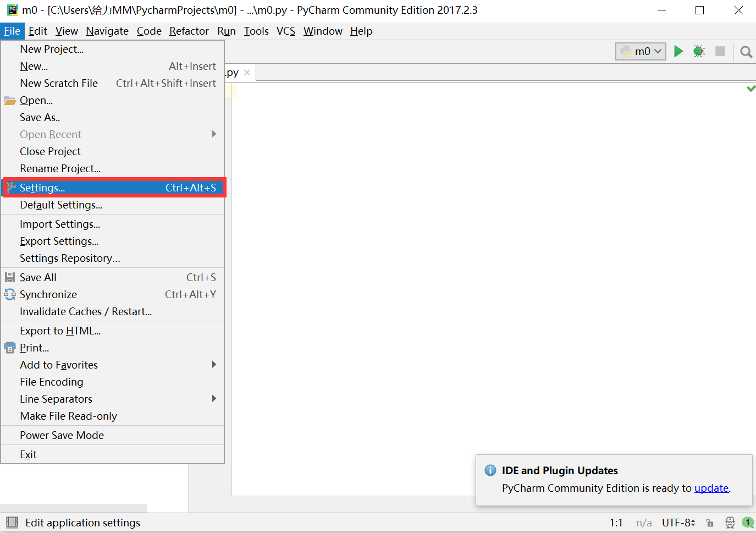Choose Print... entry
Viewport: 756px width, 533px height.
(x=113, y=348)
